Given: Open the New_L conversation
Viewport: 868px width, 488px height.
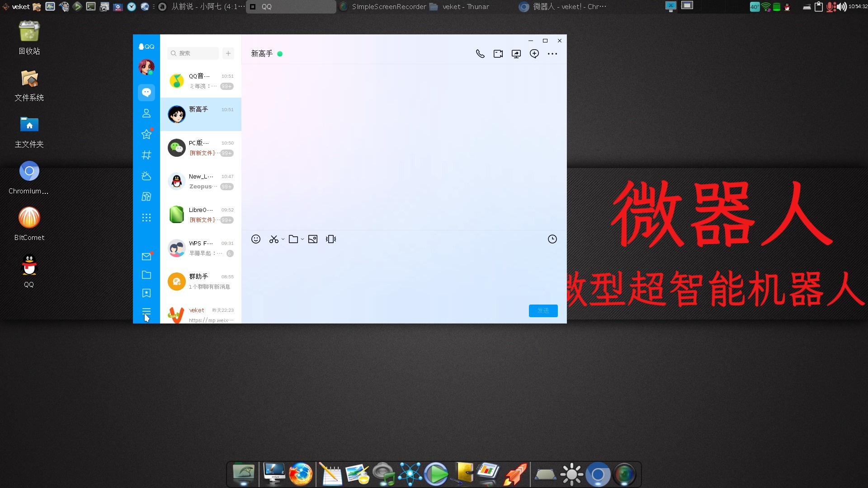Looking at the screenshot, I should (201, 181).
